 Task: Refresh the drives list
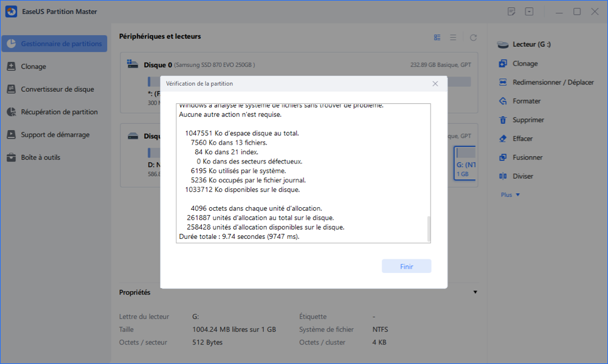pos(473,38)
